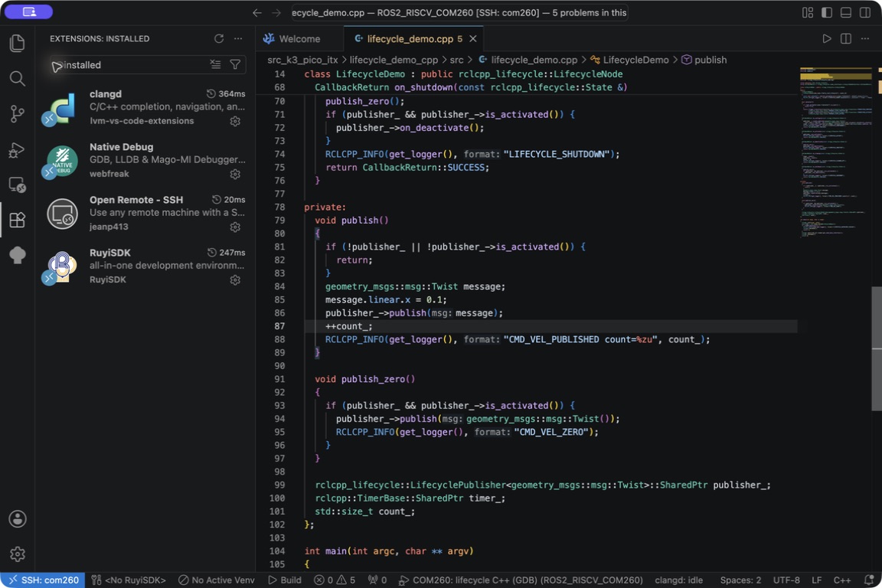This screenshot has width=882, height=588.
Task: Open Run and Debug view
Action: (18, 149)
